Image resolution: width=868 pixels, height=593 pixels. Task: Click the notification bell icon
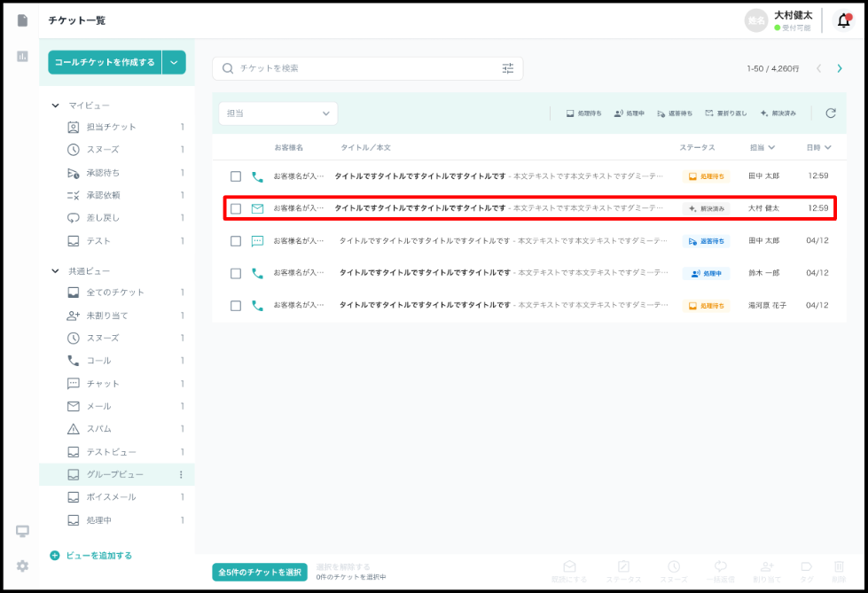843,20
